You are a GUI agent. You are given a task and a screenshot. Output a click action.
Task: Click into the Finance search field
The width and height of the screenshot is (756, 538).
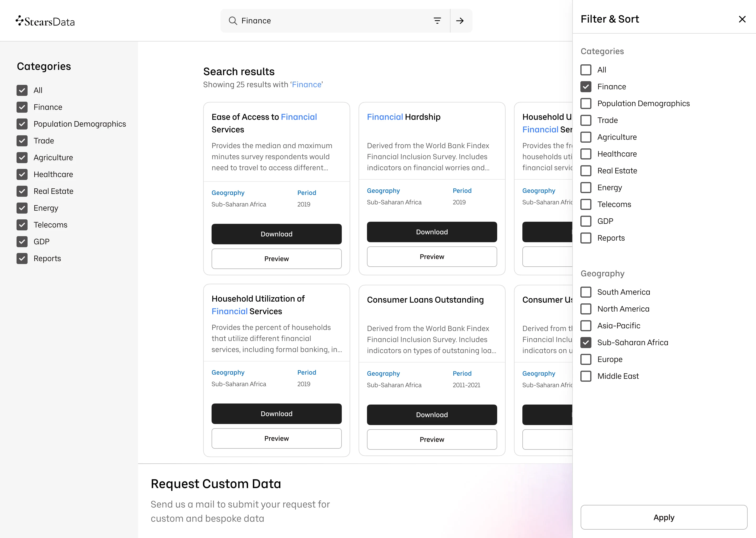[x=331, y=21]
